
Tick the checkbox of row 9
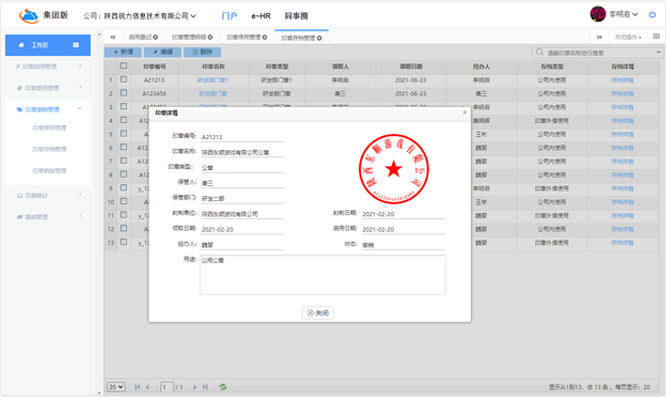(124, 188)
